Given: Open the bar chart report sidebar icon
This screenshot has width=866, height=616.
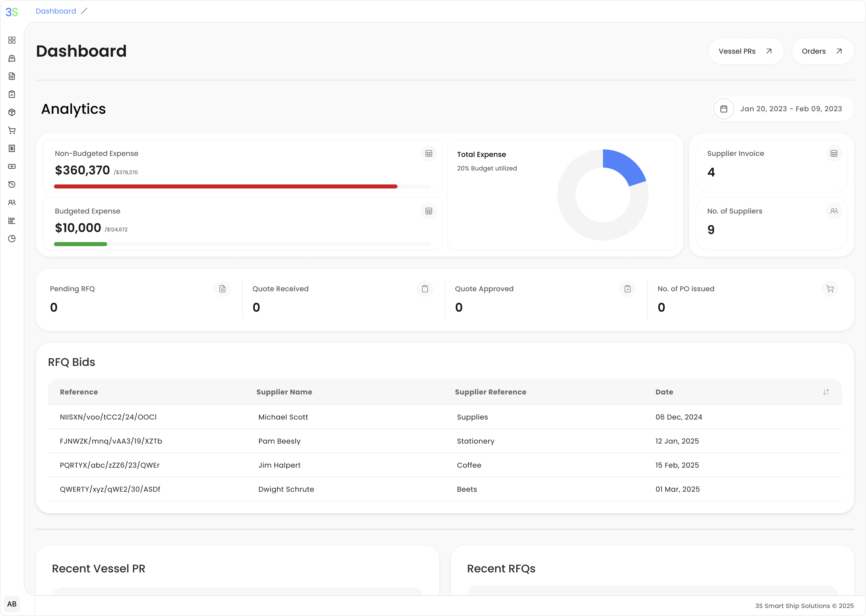Looking at the screenshot, I should click(x=12, y=221).
